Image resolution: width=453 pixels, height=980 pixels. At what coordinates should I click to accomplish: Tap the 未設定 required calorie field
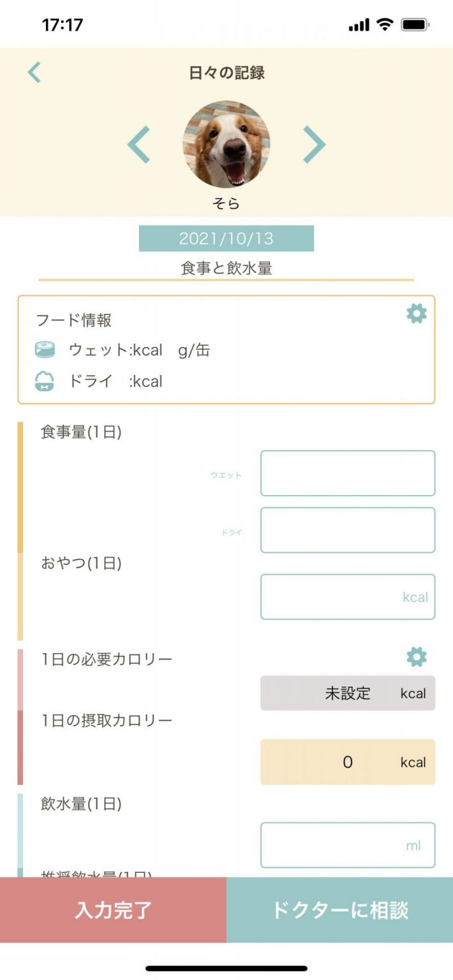[348, 694]
